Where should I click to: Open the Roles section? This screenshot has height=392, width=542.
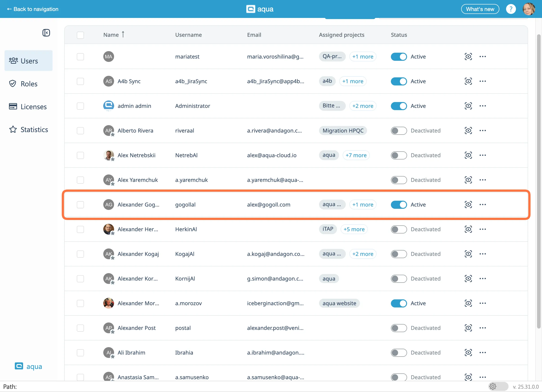tap(29, 84)
